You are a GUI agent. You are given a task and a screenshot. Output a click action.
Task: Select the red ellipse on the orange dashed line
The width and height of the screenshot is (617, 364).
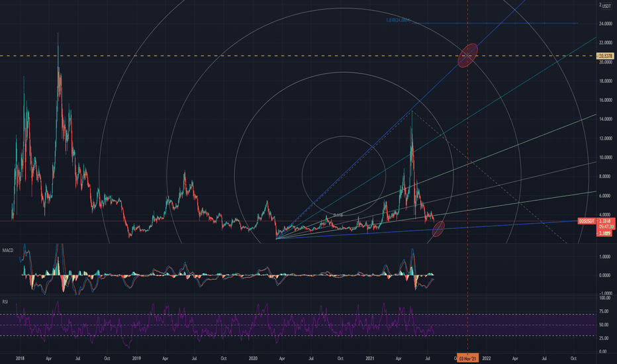pyautogui.click(x=467, y=55)
